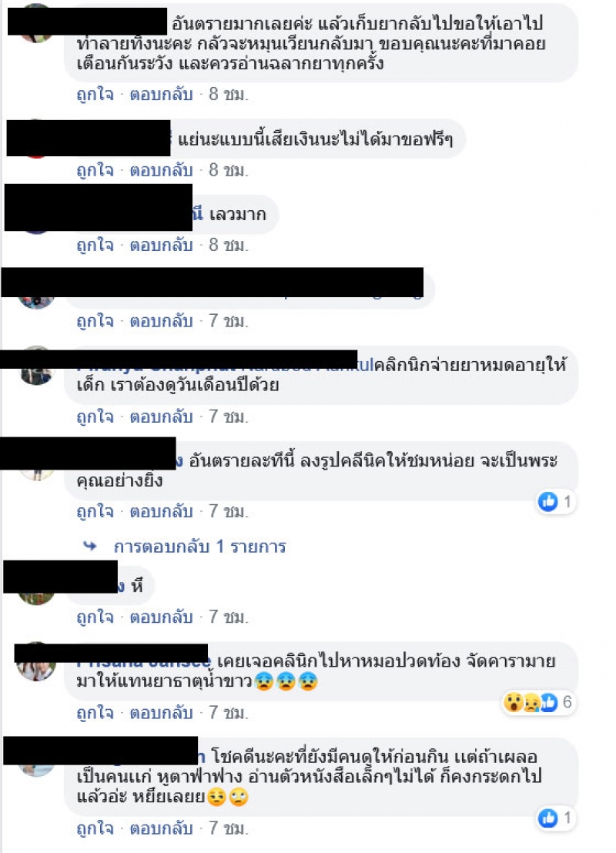Viewport: 616px width, 853px height.
Task: Click the curved reply arrow icon
Action: pyautogui.click(x=90, y=546)
